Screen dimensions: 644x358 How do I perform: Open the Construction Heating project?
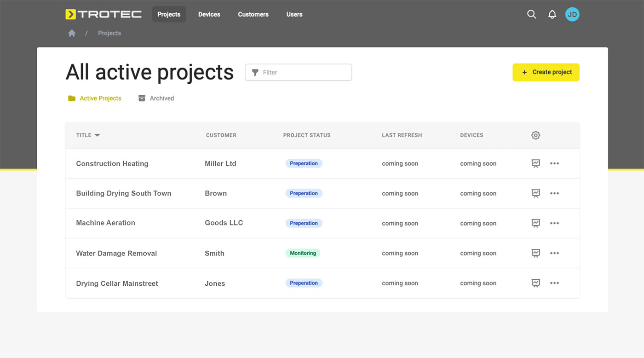[112, 163]
